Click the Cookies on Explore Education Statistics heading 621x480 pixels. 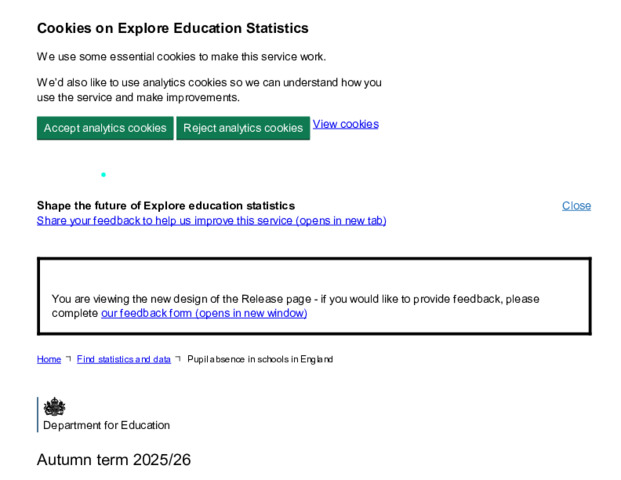click(173, 28)
